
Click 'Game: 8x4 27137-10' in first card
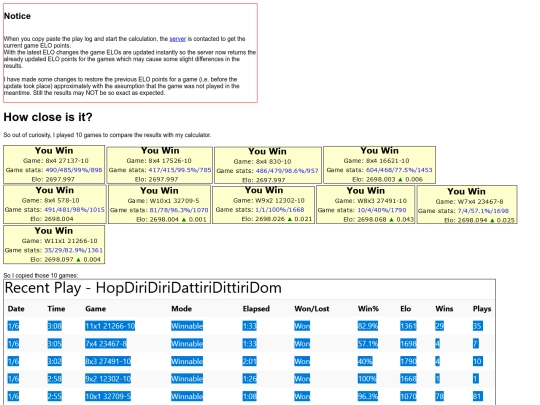coord(56,161)
